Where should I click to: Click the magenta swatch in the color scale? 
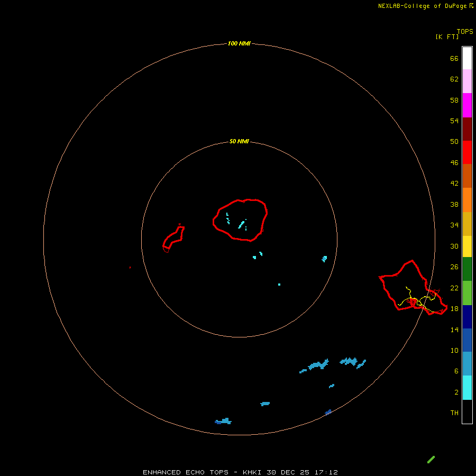point(467,105)
